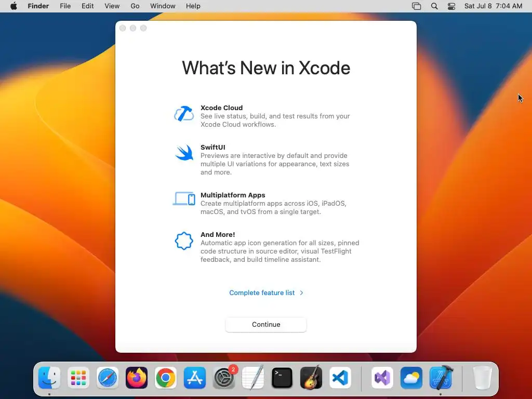The image size is (532, 399).
Task: Close the What's New in Xcode window
Action: (x=123, y=28)
